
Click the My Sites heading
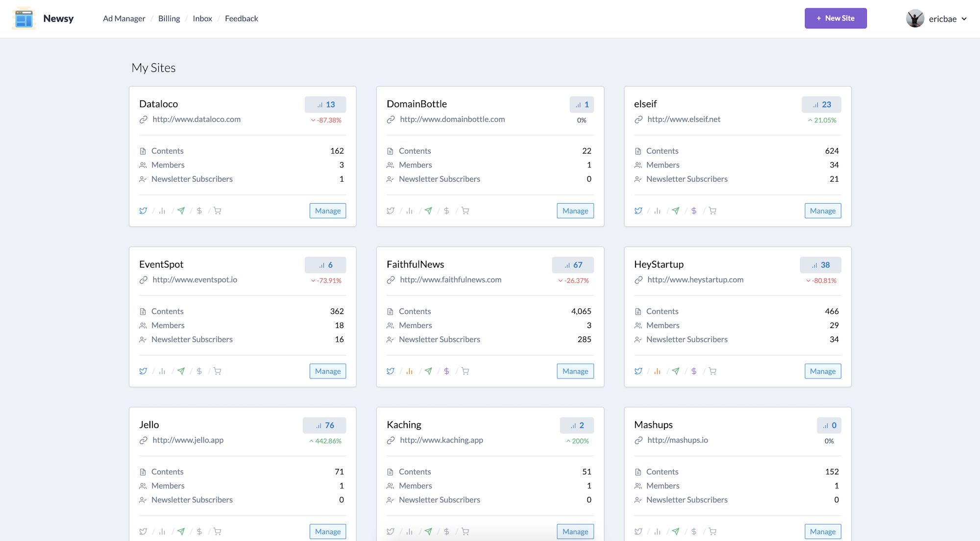(x=153, y=68)
